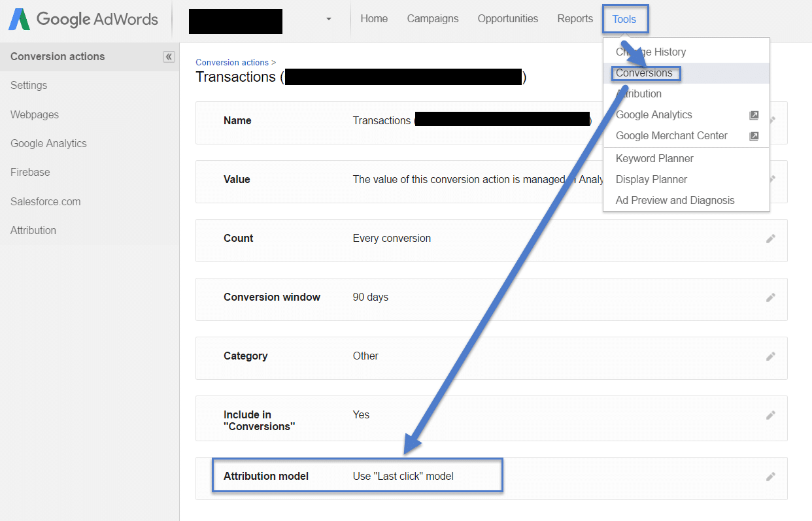812x521 pixels.
Task: Select Conversions from Tools menu
Action: [x=644, y=73]
